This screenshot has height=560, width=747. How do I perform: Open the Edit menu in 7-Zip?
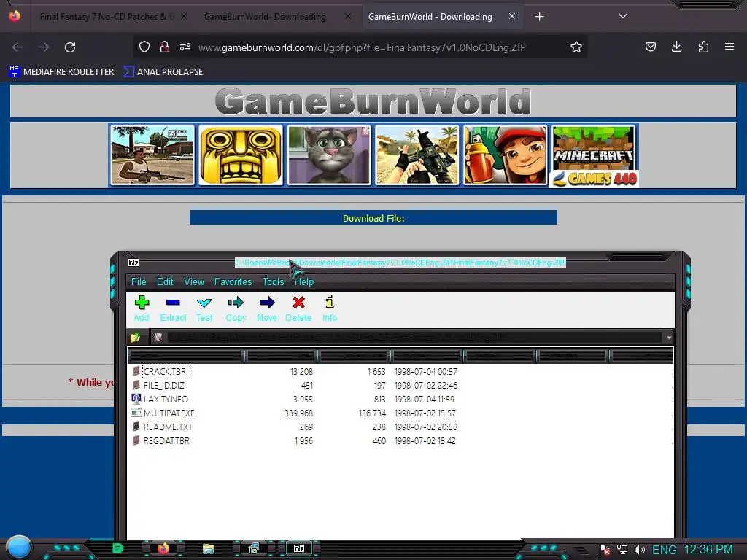(165, 282)
